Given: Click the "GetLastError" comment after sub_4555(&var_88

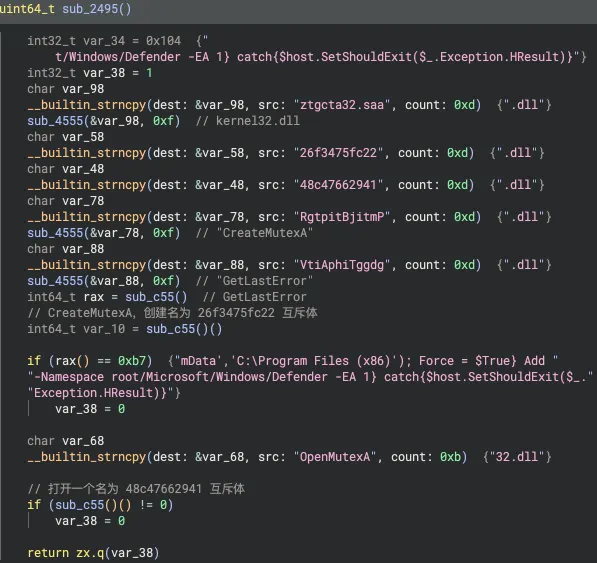Looking at the screenshot, I should point(254,281).
